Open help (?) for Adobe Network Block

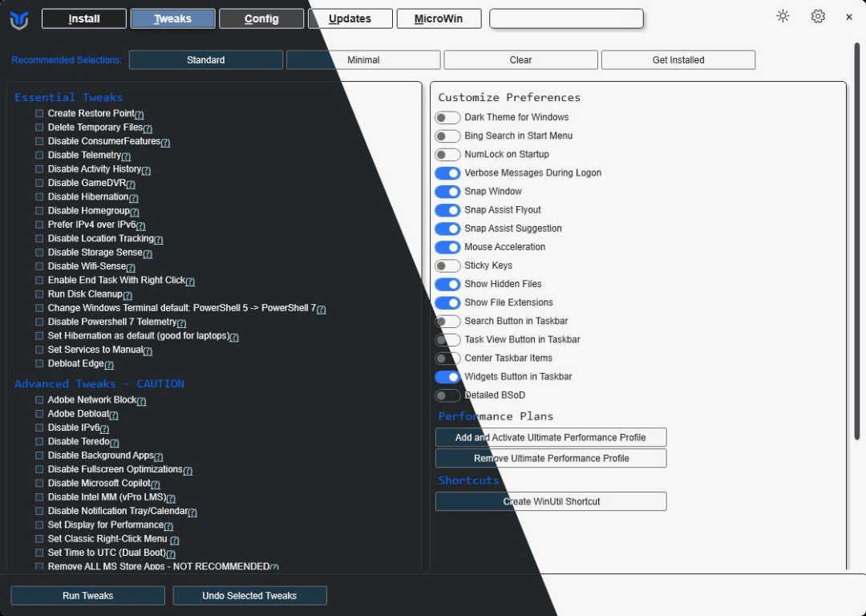click(x=141, y=401)
